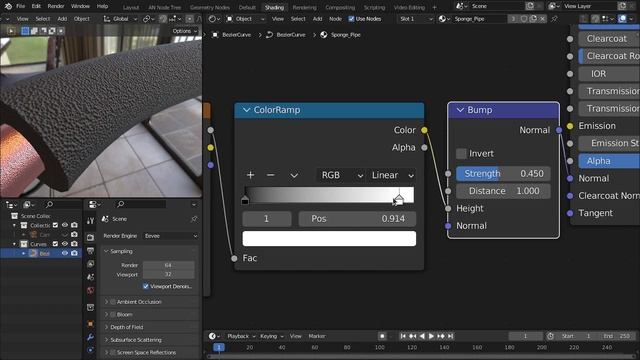Click the Bump Strength slider
The width and height of the screenshot is (640, 360).
[503, 173]
